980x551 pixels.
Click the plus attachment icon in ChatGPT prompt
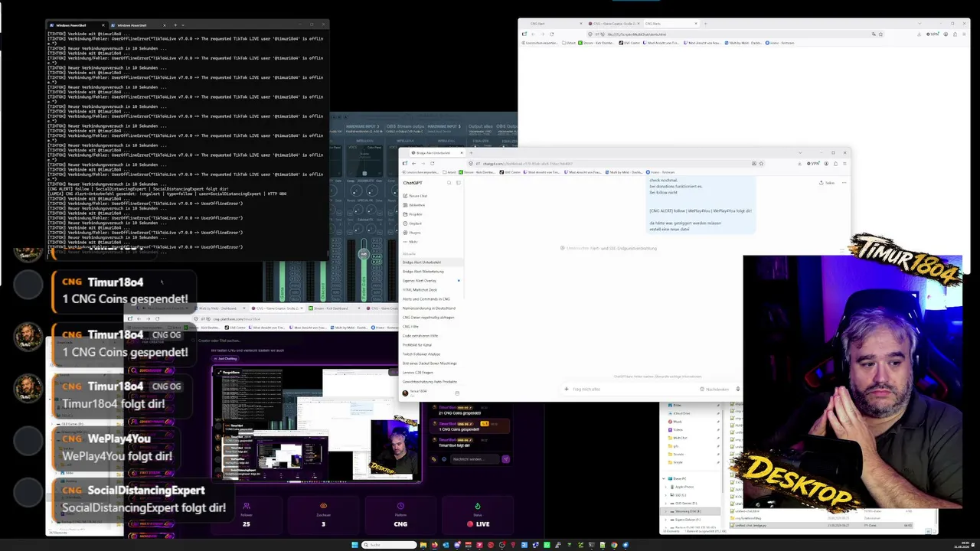[567, 390]
